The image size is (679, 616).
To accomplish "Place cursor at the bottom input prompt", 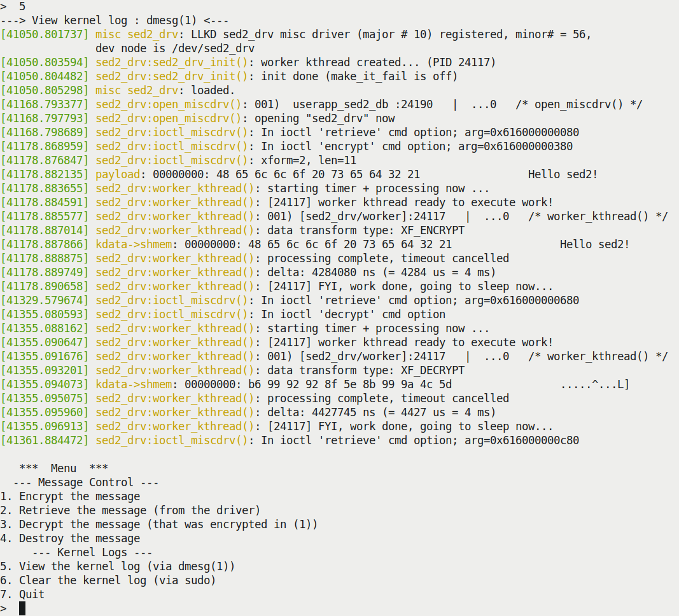I will [22, 608].
